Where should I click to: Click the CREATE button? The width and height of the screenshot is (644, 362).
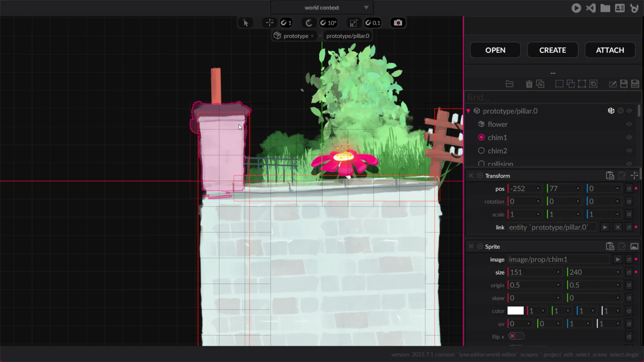(553, 50)
